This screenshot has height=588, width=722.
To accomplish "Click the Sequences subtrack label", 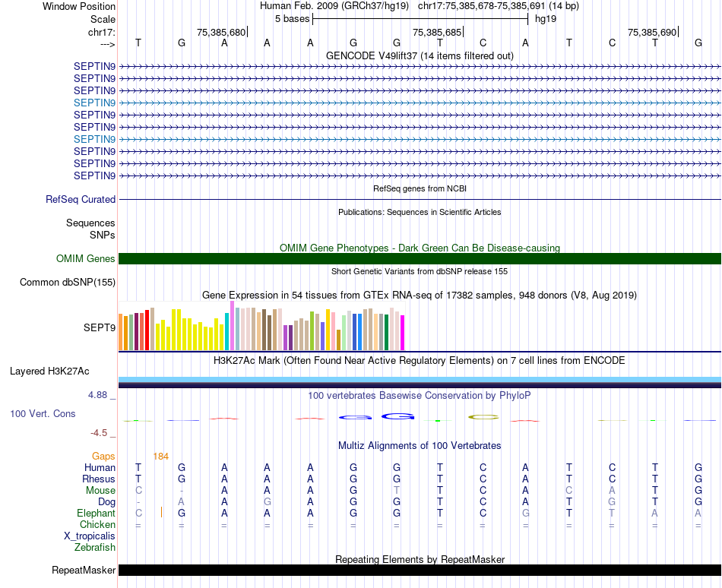I will point(90,223).
